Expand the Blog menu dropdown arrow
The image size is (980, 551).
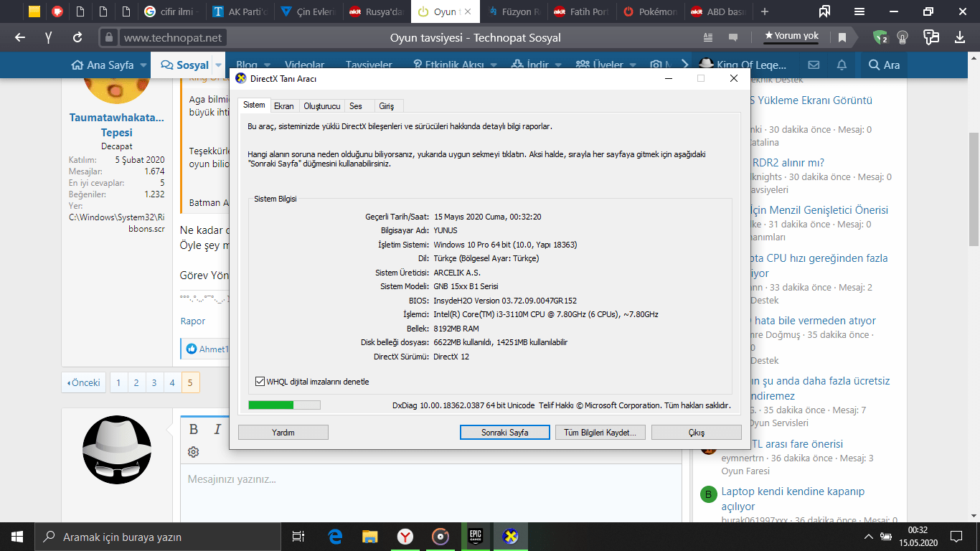pyautogui.click(x=267, y=65)
